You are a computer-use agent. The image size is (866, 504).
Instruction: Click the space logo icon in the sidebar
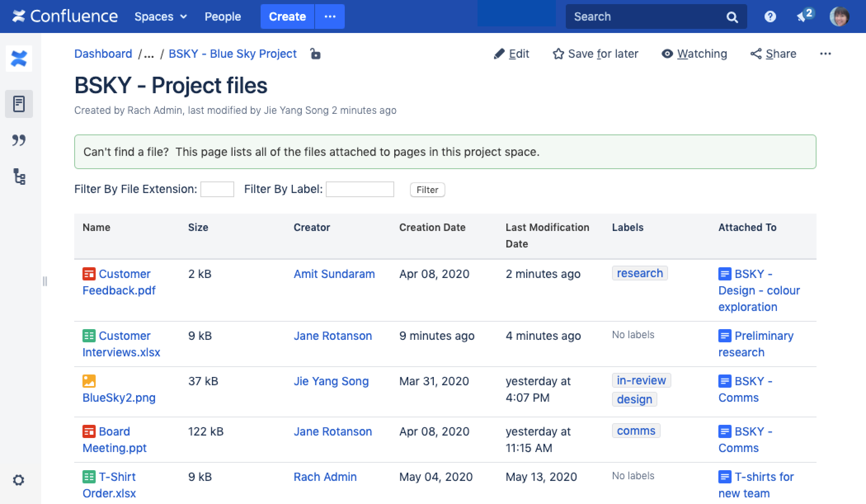coord(19,59)
